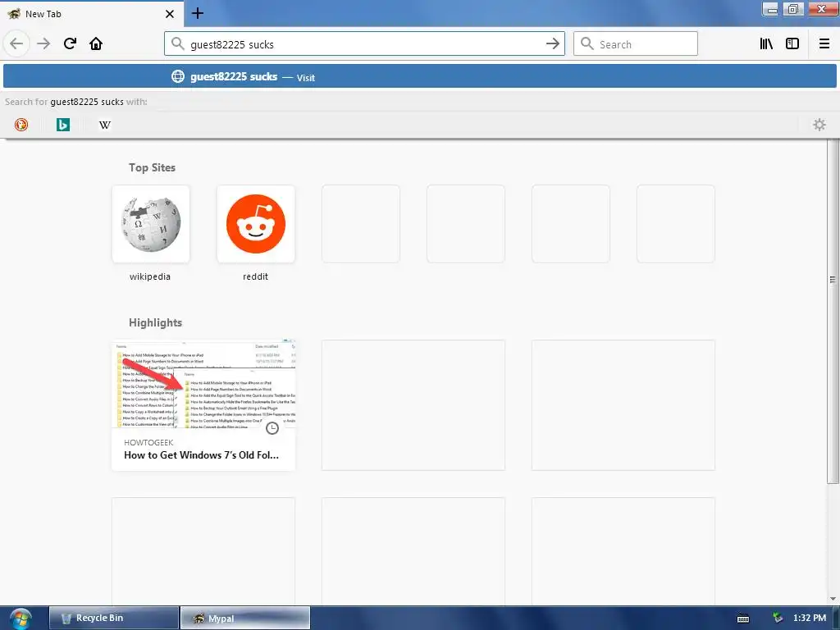Open the home page icon
Viewport: 840px width, 630px height.
tap(96, 43)
